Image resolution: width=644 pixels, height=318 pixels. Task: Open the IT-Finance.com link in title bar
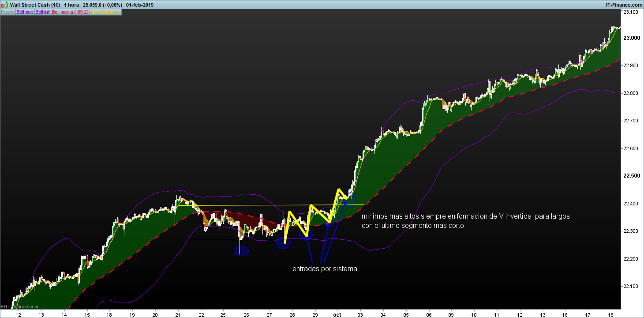click(624, 4)
